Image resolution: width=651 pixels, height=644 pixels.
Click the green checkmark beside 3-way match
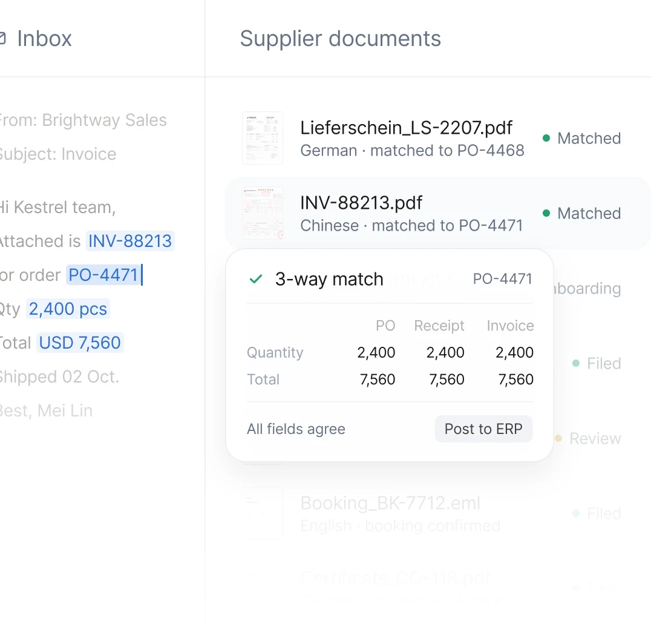coord(256,279)
